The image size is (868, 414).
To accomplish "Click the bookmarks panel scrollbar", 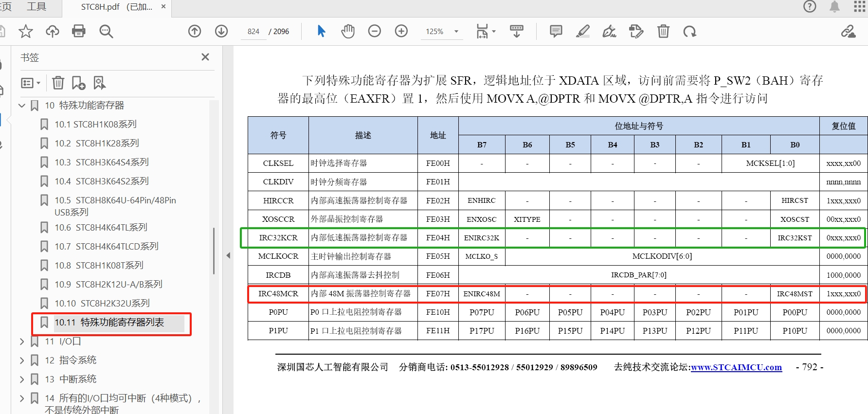I will tap(214, 251).
